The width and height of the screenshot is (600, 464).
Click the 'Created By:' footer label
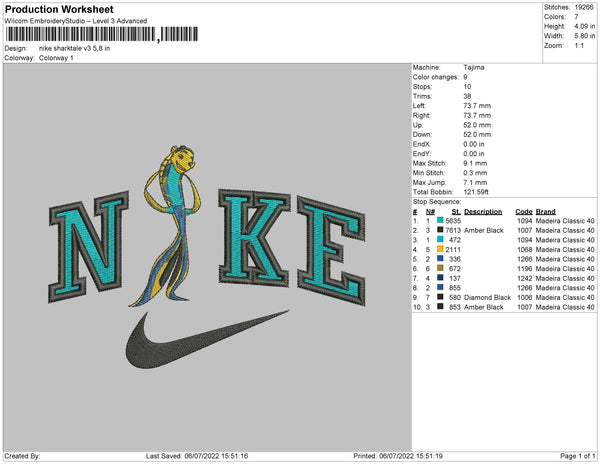coord(22,456)
